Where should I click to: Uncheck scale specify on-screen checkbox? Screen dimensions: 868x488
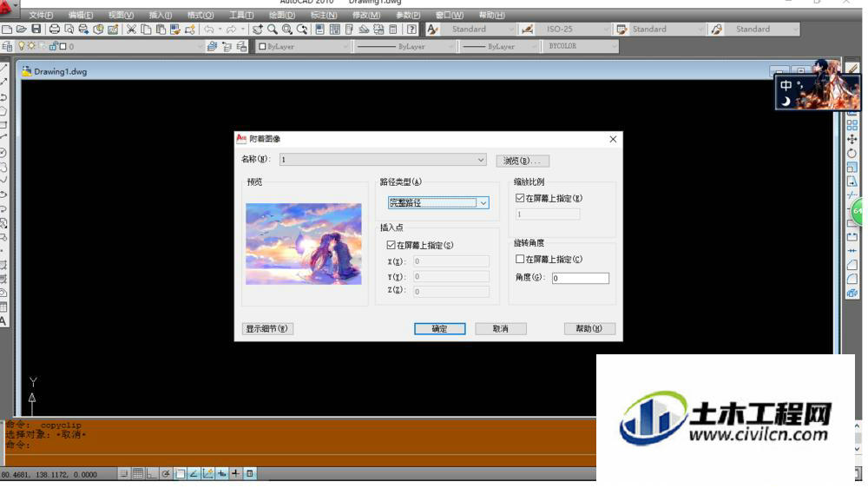(520, 198)
